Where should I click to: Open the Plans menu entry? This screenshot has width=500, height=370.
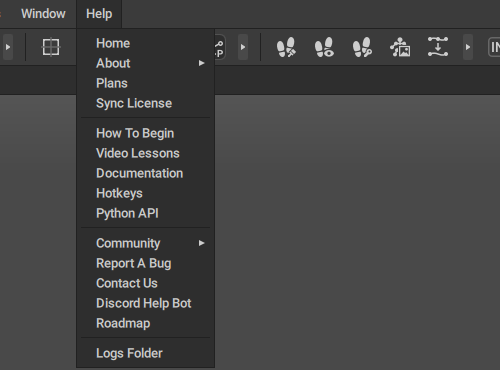pos(145,83)
